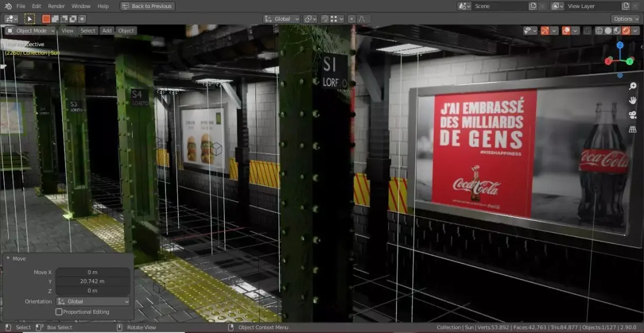Click the blue Z axis on navigation gizmo
Viewport: 644px width, 333px height.
[620, 46]
